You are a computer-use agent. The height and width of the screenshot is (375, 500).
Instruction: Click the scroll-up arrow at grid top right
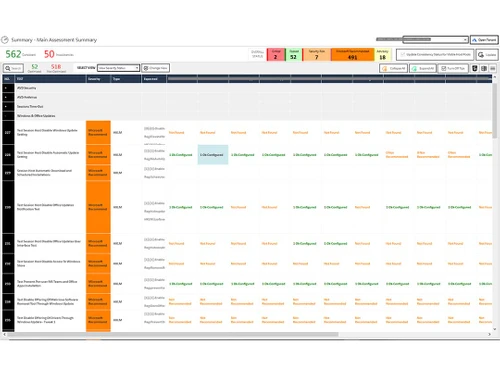tap(495, 77)
